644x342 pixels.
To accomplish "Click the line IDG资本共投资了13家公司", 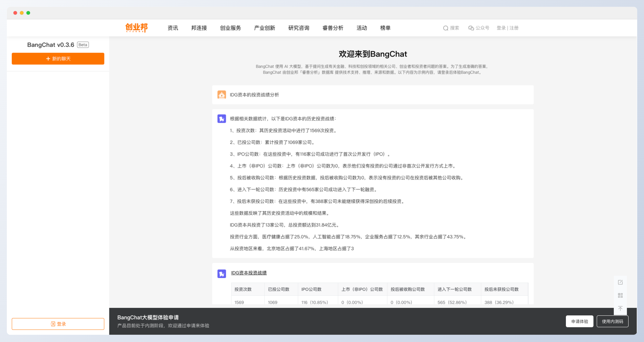I will tap(285, 225).
